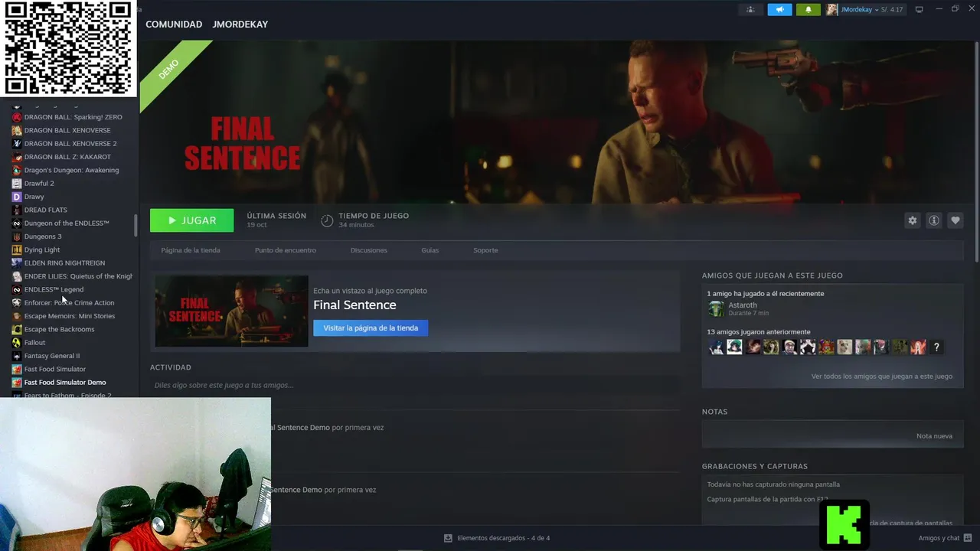
Task: Click the question mark friend avatar
Action: click(936, 347)
